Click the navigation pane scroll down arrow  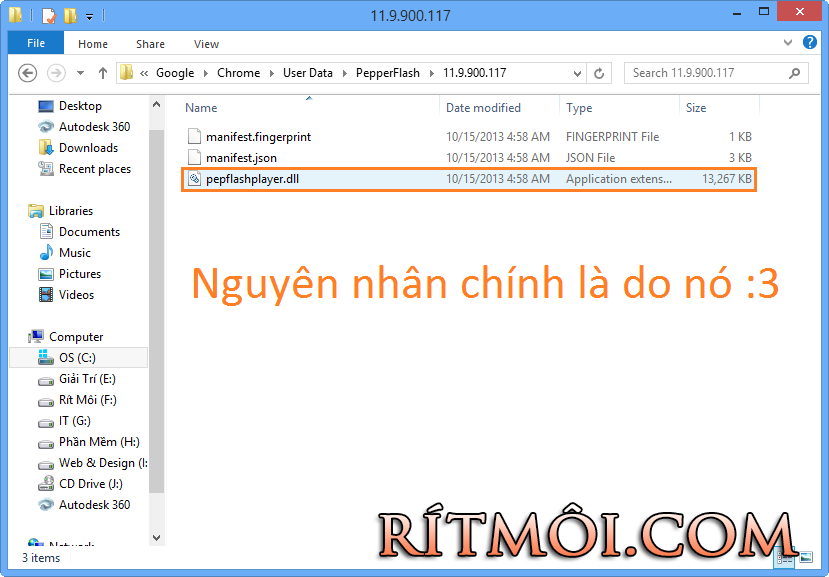coord(156,538)
